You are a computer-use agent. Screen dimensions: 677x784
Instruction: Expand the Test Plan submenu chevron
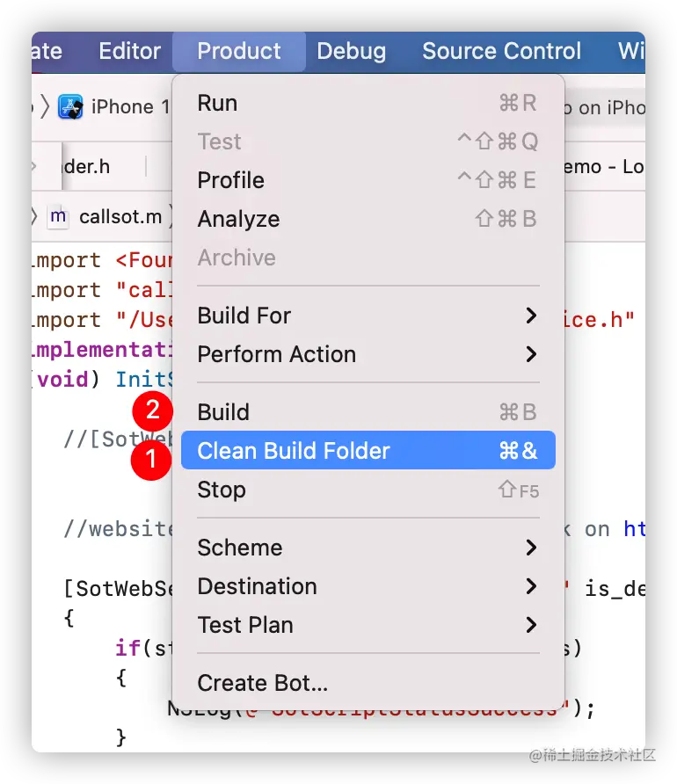tap(531, 625)
